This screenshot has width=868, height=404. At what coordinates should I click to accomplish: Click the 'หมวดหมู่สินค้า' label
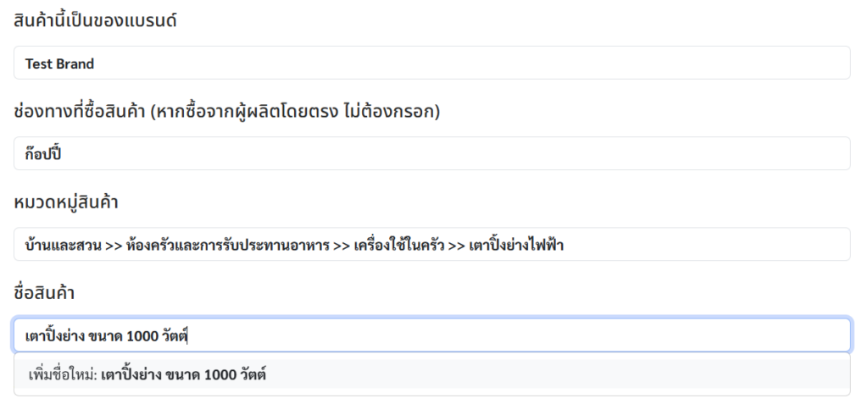[x=66, y=202]
